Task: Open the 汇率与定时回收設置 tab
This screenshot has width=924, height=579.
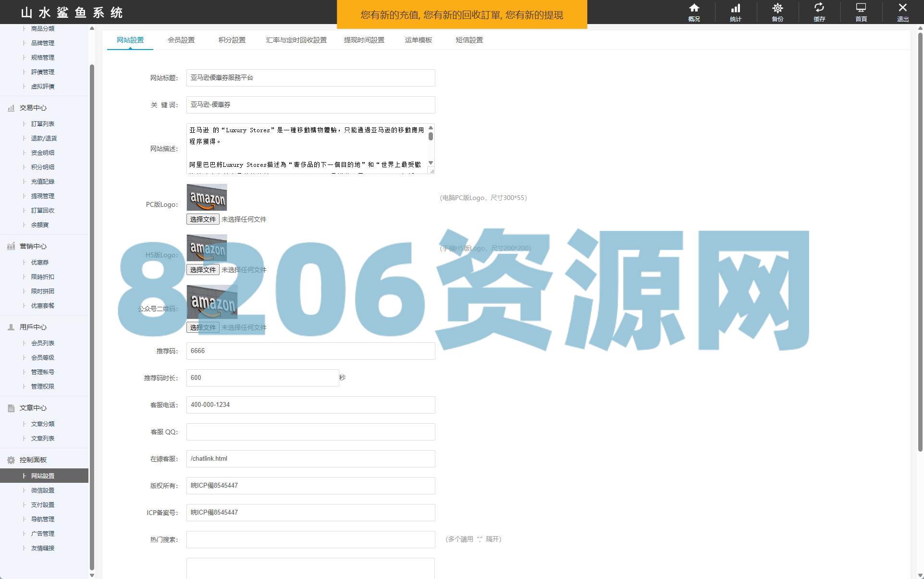Action: click(x=296, y=40)
